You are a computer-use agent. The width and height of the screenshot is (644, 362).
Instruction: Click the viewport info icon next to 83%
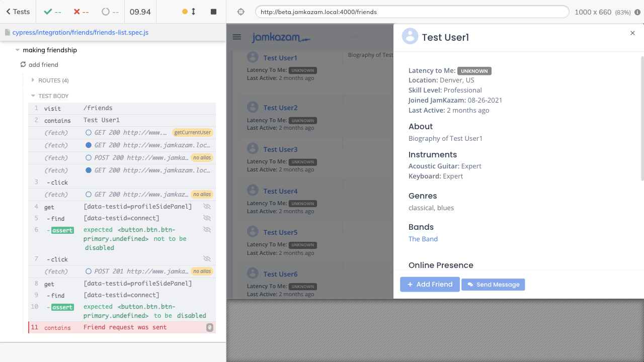click(x=637, y=12)
